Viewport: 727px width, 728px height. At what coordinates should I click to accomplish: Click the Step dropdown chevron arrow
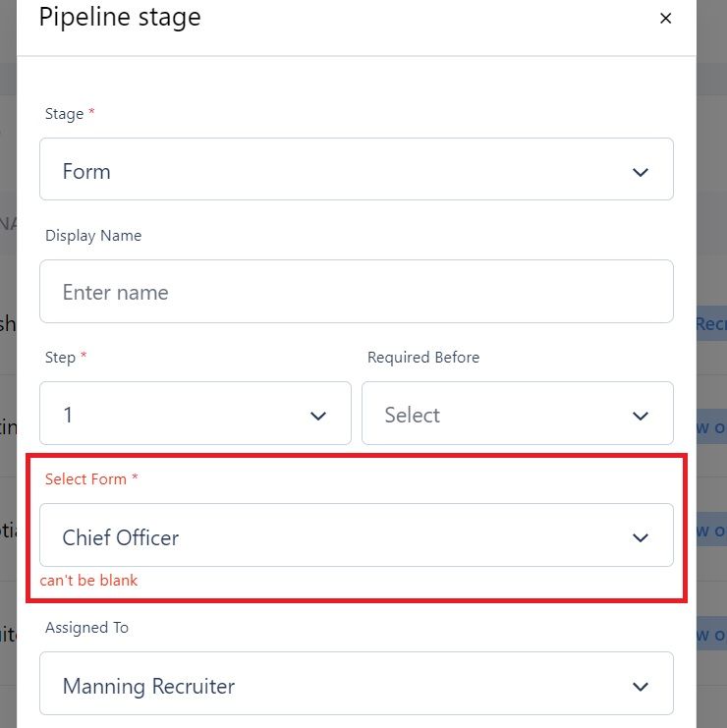pyautogui.click(x=318, y=416)
